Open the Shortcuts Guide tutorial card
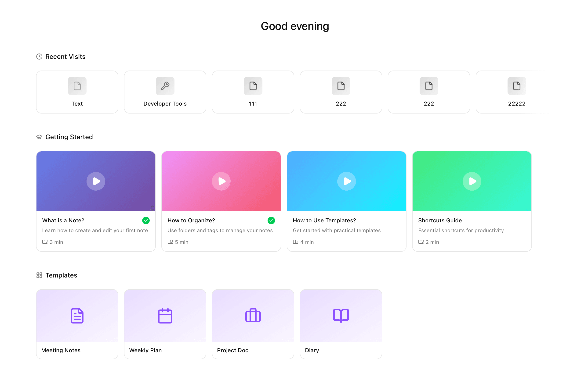 [472, 231]
